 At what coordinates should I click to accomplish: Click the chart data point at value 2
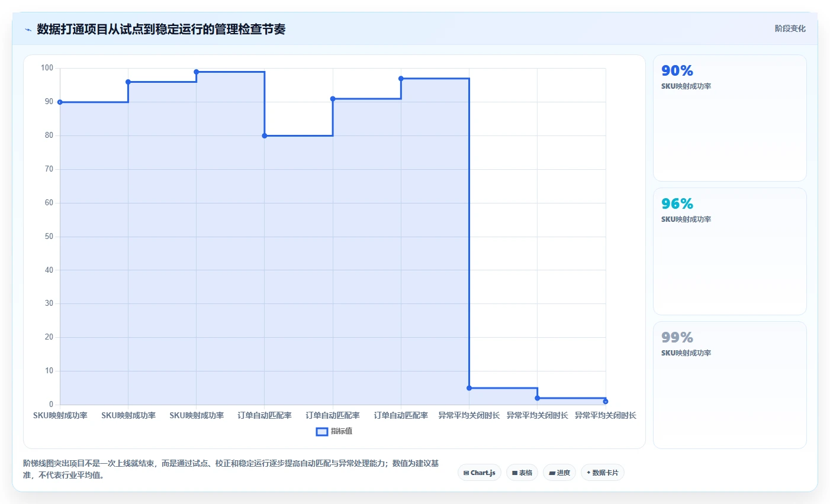pyautogui.click(x=538, y=398)
